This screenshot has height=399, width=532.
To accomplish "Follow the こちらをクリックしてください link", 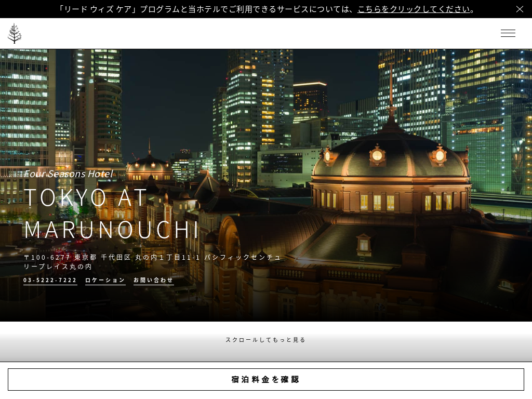I will point(414,9).
